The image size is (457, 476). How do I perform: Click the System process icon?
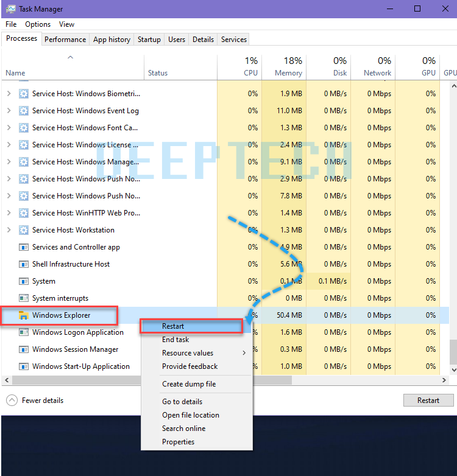point(23,281)
